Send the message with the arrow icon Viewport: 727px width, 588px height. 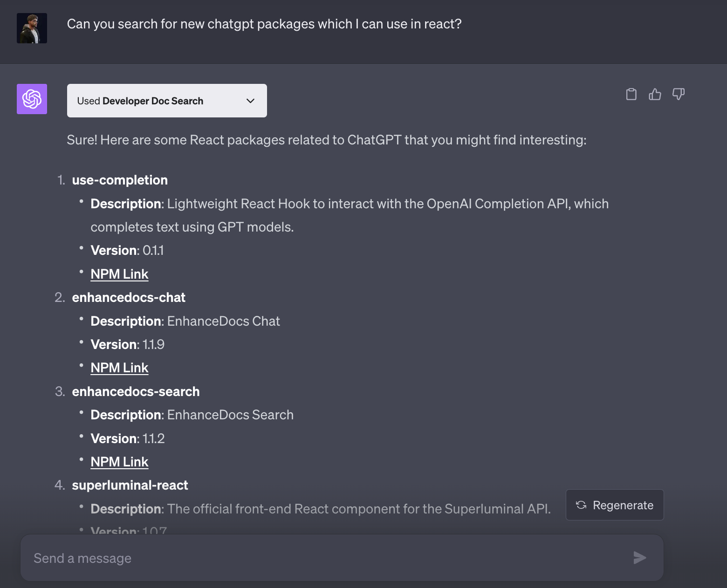pos(640,558)
